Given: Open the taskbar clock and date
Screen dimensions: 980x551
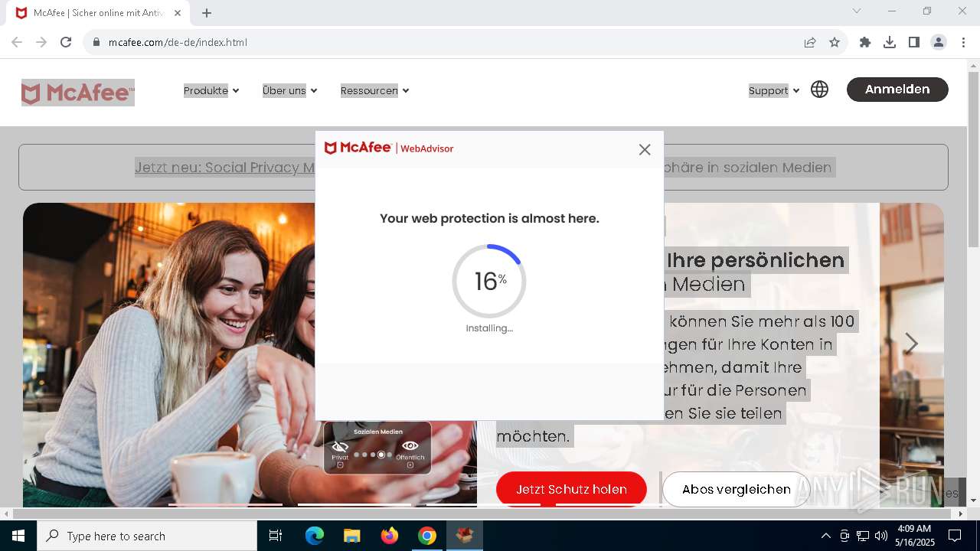Looking at the screenshot, I should point(914,536).
